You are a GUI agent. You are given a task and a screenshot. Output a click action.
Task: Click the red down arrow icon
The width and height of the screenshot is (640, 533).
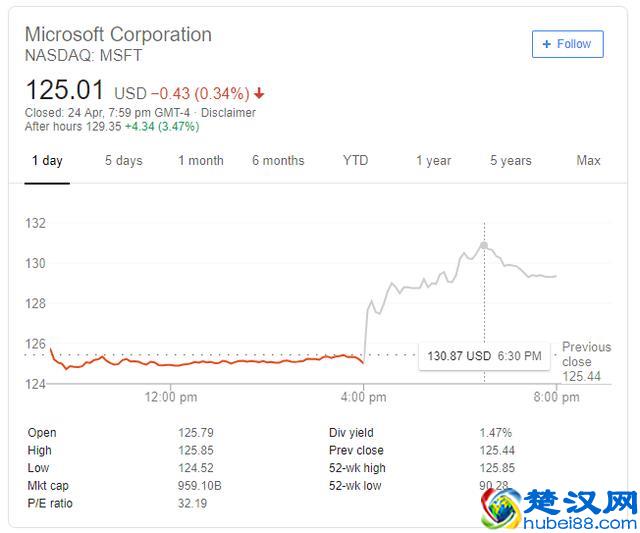260,94
